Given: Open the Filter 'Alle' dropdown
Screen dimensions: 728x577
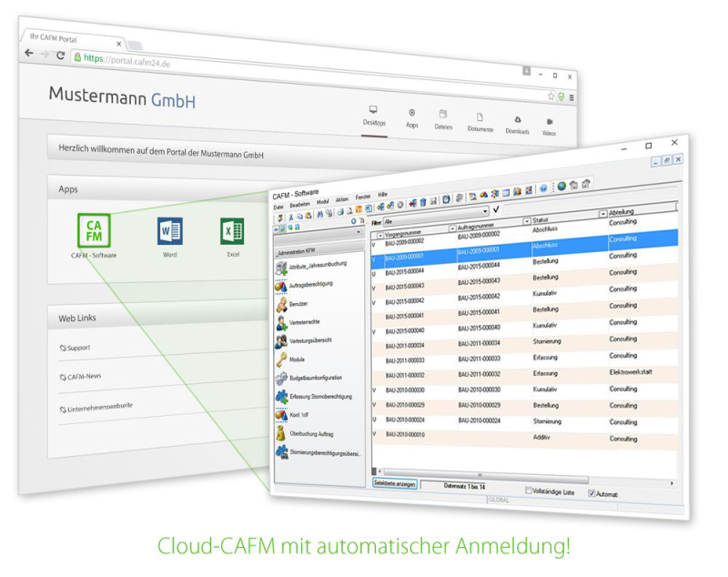Looking at the screenshot, I should coord(436,217).
